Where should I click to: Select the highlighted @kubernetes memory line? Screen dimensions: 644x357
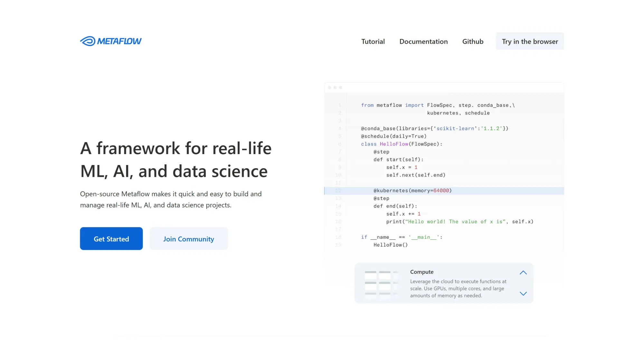pyautogui.click(x=412, y=190)
